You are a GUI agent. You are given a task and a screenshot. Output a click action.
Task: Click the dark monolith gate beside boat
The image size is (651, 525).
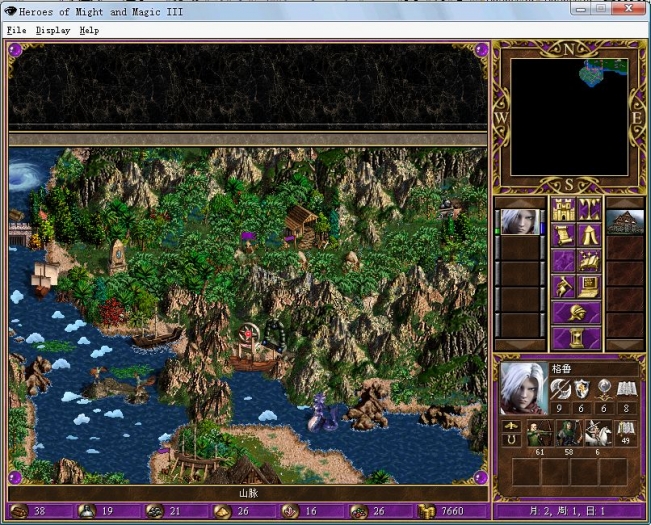click(274, 336)
